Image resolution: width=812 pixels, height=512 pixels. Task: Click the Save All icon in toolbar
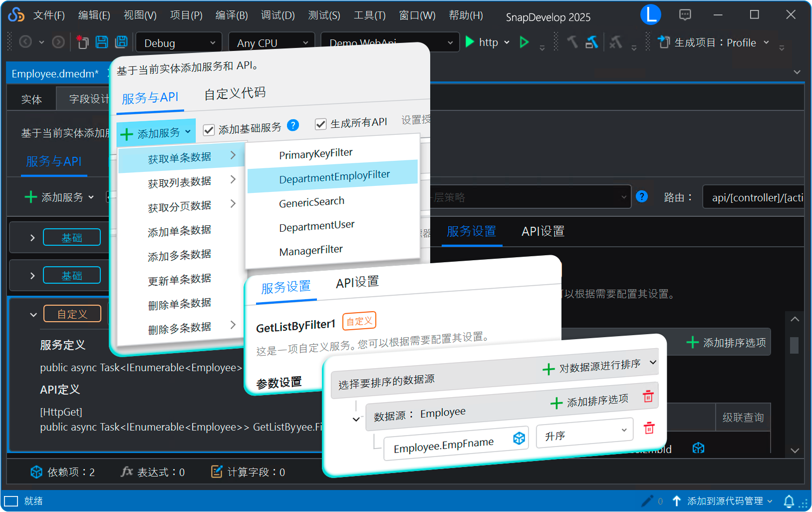tap(121, 42)
